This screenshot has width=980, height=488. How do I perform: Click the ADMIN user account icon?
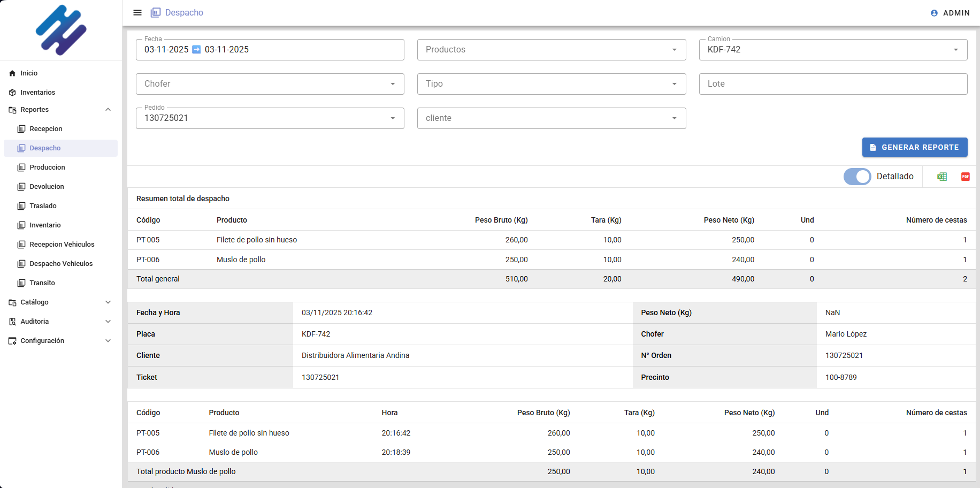(934, 13)
